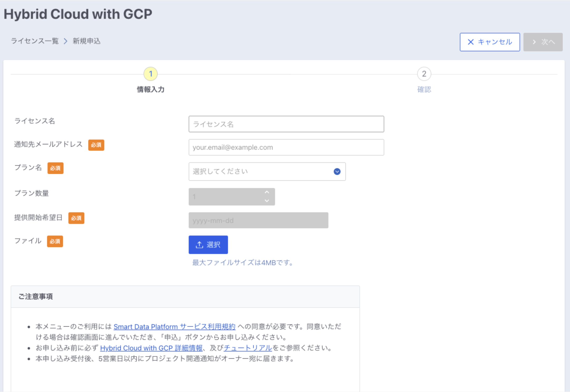
Task: Click the step 1 情報入力 circle
Action: [150, 74]
